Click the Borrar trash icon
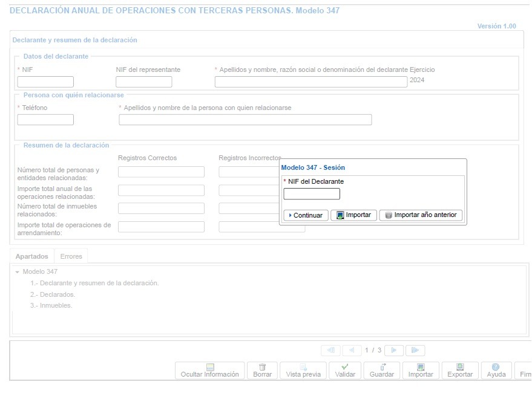532x402 pixels. (x=262, y=367)
